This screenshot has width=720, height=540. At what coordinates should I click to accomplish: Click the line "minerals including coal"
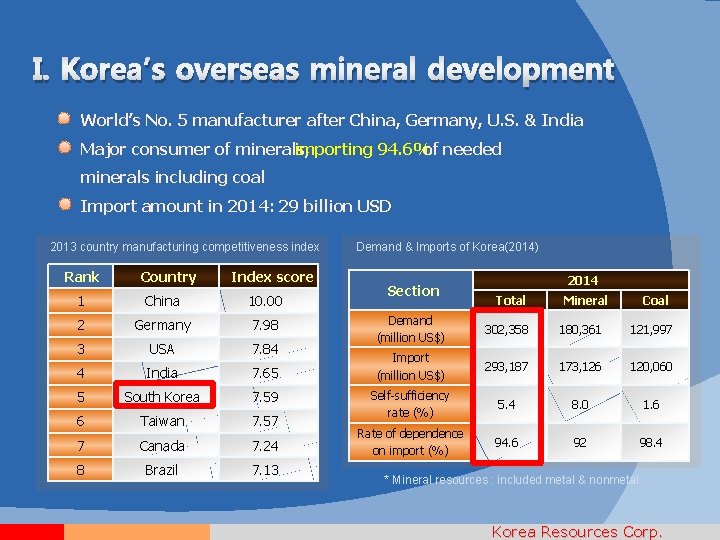pos(172,177)
